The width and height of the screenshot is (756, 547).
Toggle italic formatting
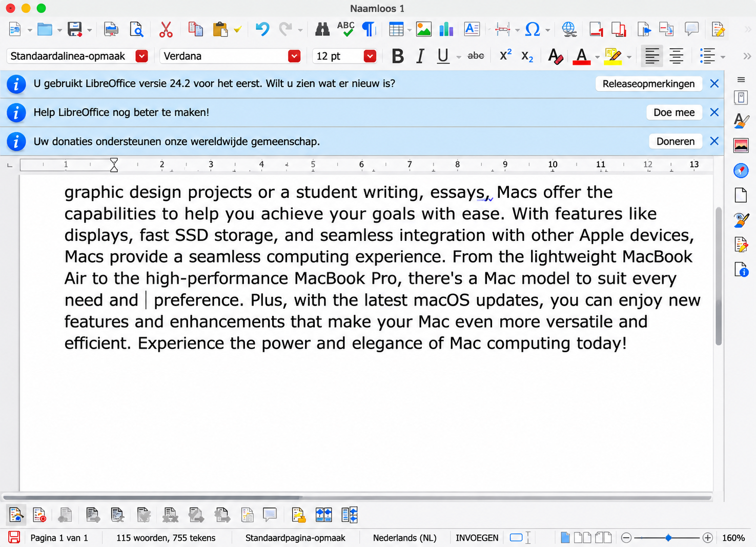pos(420,56)
